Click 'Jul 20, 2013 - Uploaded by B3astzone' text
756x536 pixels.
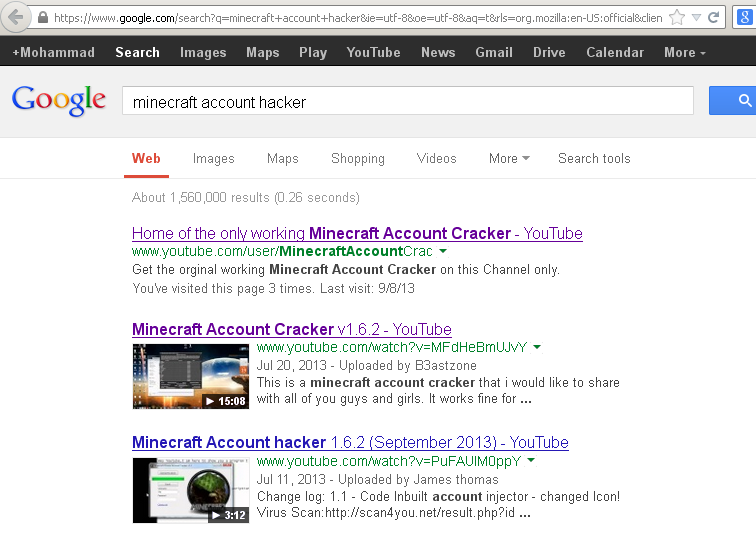(x=366, y=365)
